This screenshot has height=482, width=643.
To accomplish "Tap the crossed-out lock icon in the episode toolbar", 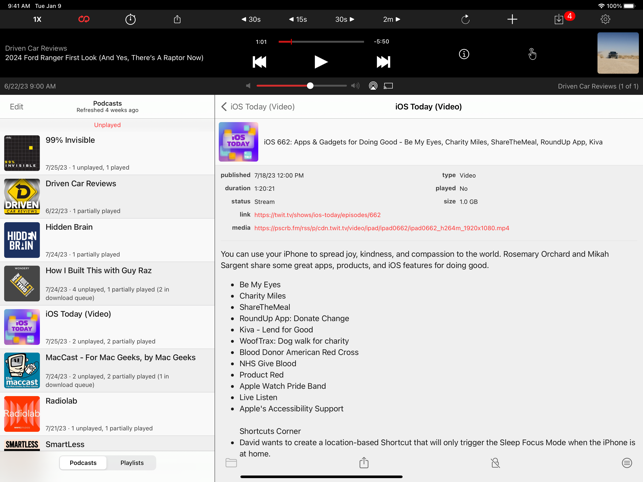I will coord(495,463).
